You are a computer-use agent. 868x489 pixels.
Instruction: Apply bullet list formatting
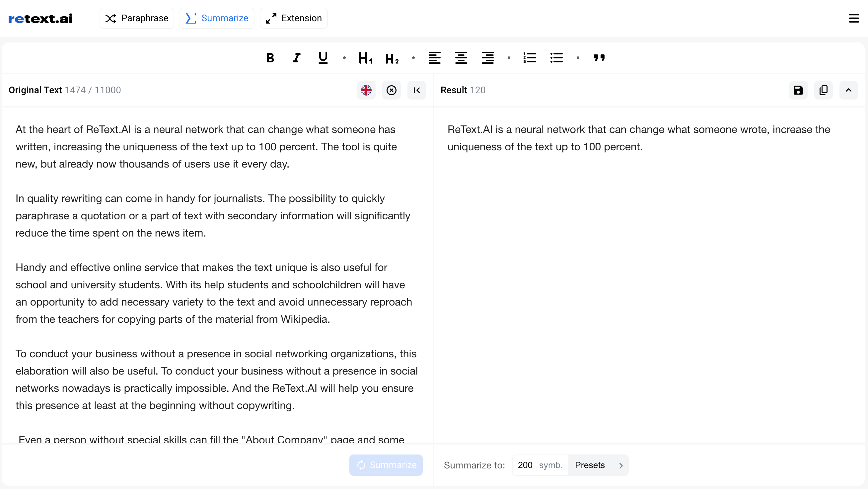(x=556, y=58)
